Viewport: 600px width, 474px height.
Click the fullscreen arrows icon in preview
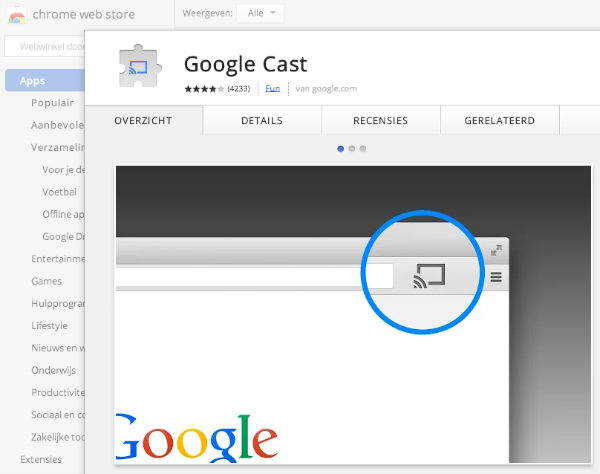[x=496, y=251]
